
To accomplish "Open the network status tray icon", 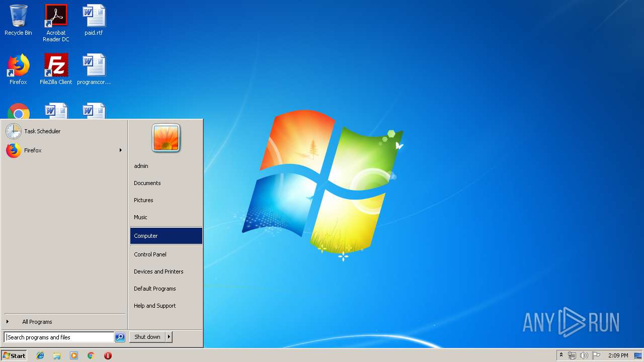I will pos(572,355).
